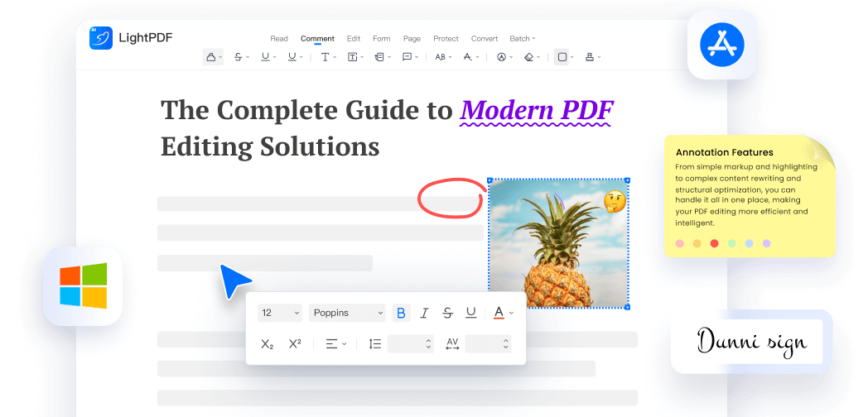Screen dimensions: 868x417
Task: Expand the font color dropdown arrow
Action: (x=511, y=313)
